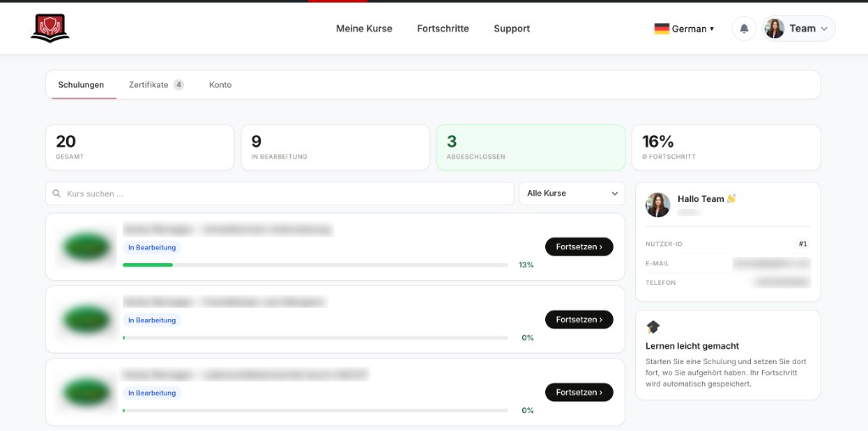Click Fortsetzen on the third course
The image size is (868, 431).
(x=579, y=392)
